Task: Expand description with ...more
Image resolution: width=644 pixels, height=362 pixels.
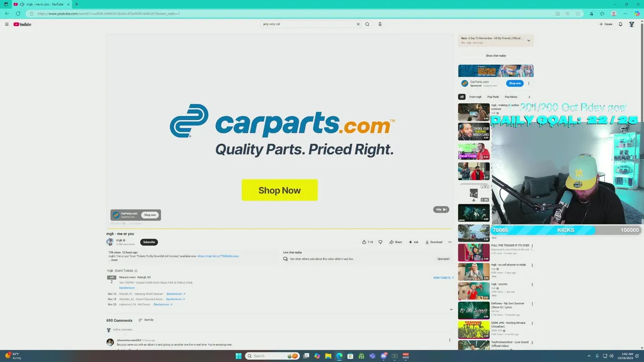Action: [x=114, y=260]
